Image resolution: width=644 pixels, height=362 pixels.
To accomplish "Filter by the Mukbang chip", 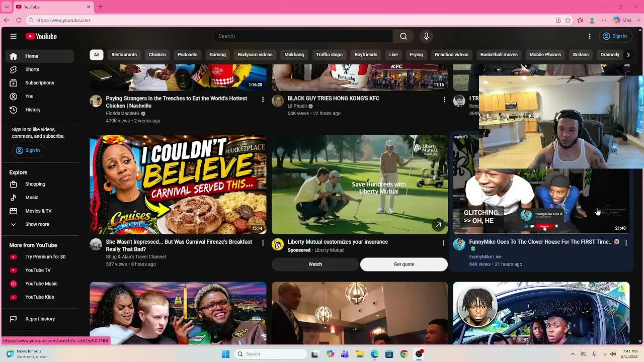I will pyautogui.click(x=294, y=55).
